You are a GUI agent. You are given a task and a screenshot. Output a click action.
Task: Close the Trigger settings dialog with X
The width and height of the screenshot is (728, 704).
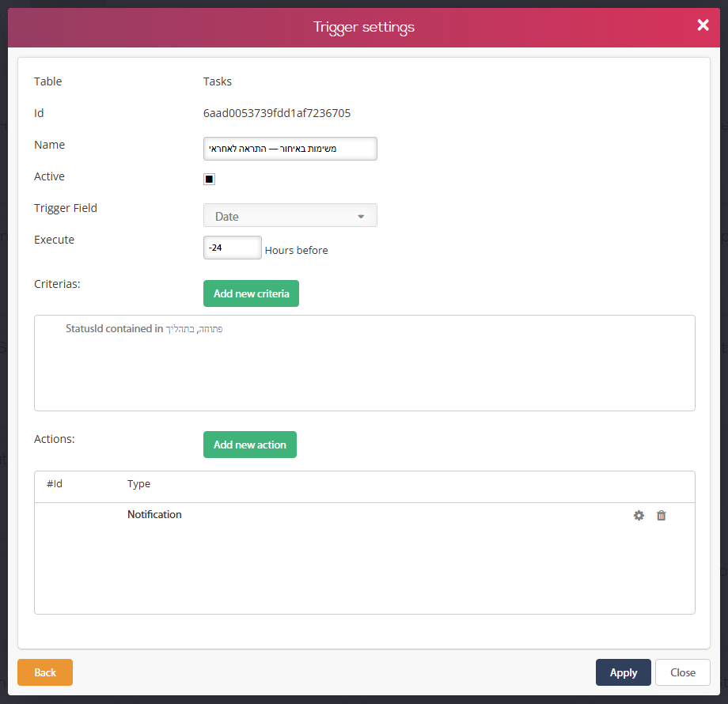pyautogui.click(x=703, y=25)
